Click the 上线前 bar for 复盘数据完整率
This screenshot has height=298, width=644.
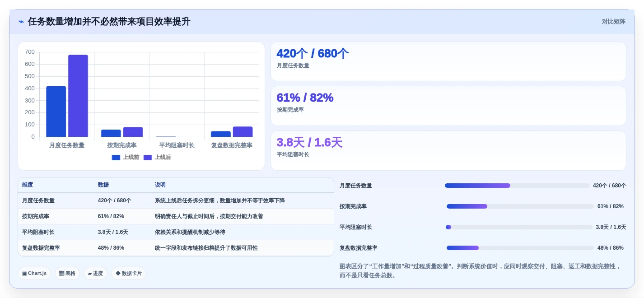[221, 134]
